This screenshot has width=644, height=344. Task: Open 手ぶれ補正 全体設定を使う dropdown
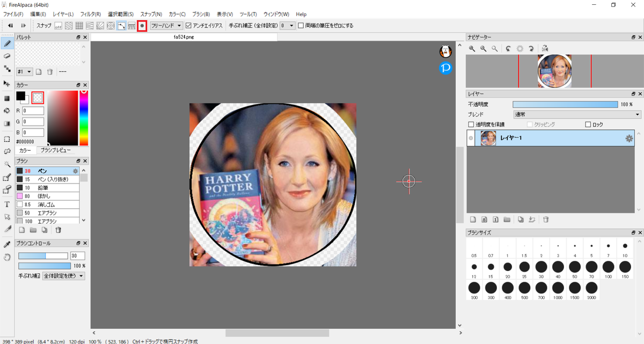coord(63,276)
